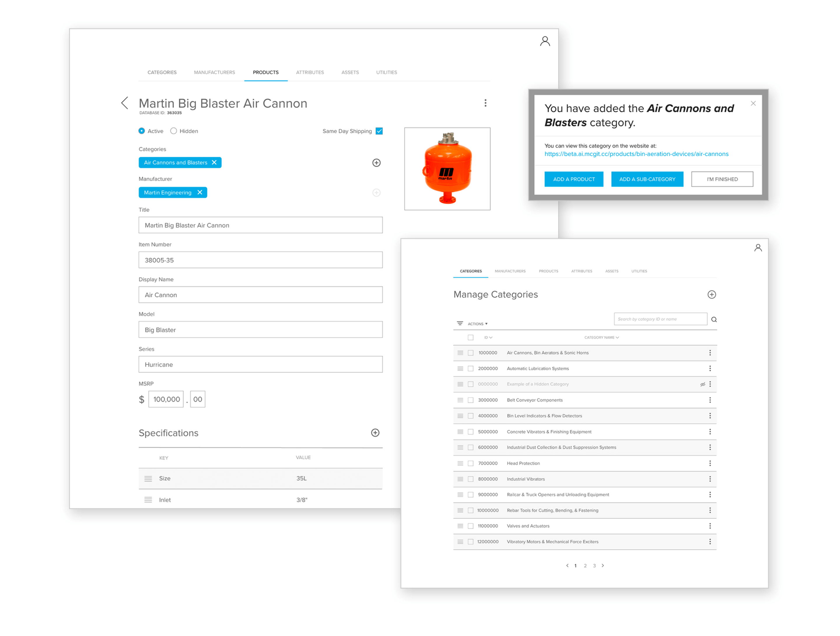Click the search magnifier icon in Manage Categories
Image resolution: width=840 pixels, height=636 pixels.
pyautogui.click(x=713, y=319)
